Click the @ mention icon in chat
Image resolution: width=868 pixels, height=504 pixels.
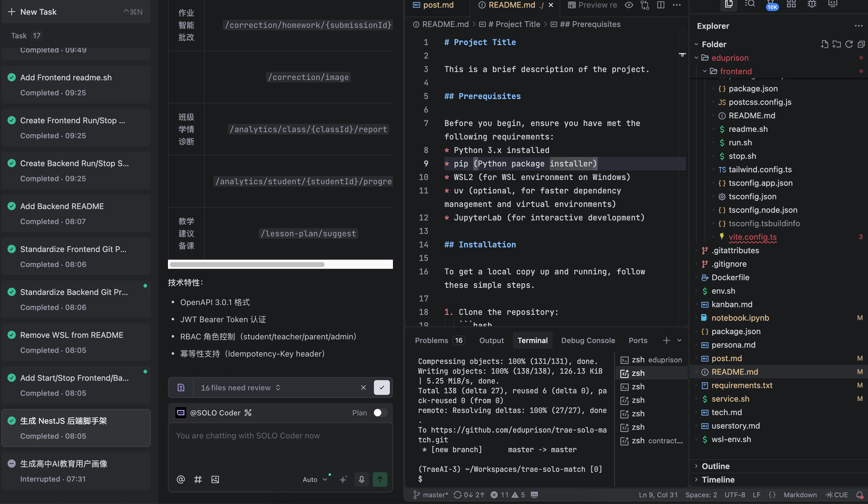pos(181,479)
